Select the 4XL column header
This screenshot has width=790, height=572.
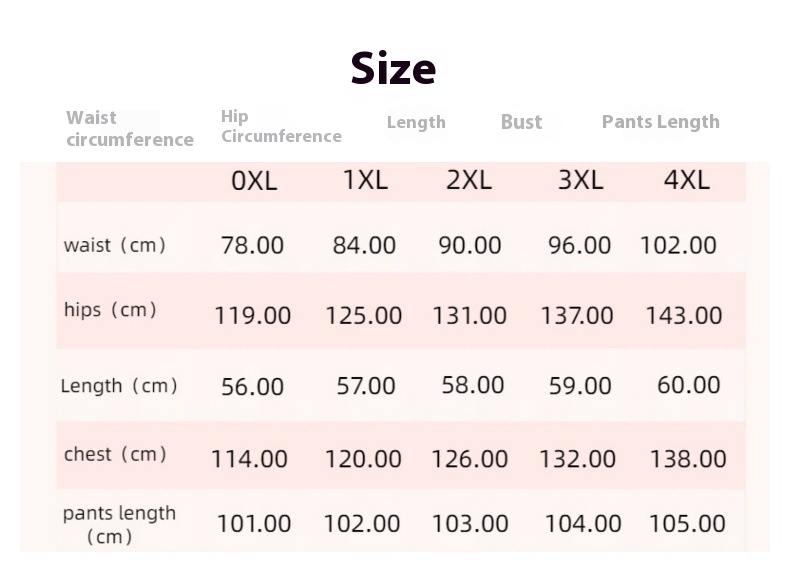point(686,180)
